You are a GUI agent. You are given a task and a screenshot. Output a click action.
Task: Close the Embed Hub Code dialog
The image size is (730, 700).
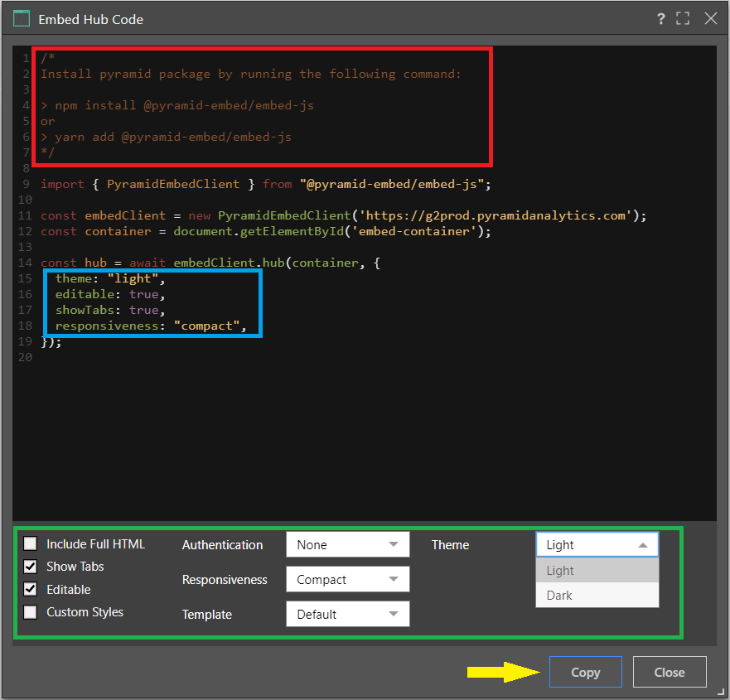click(710, 18)
